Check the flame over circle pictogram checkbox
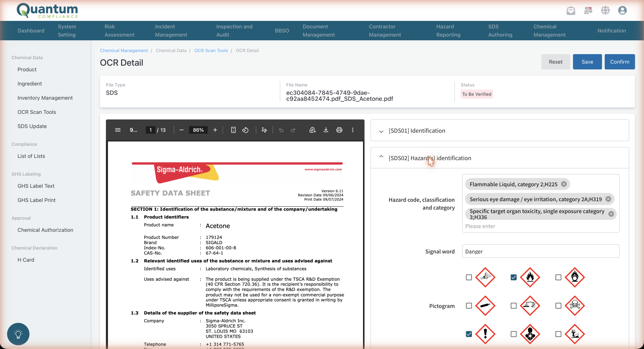Viewport: 644px width, 349px height. pos(558,277)
